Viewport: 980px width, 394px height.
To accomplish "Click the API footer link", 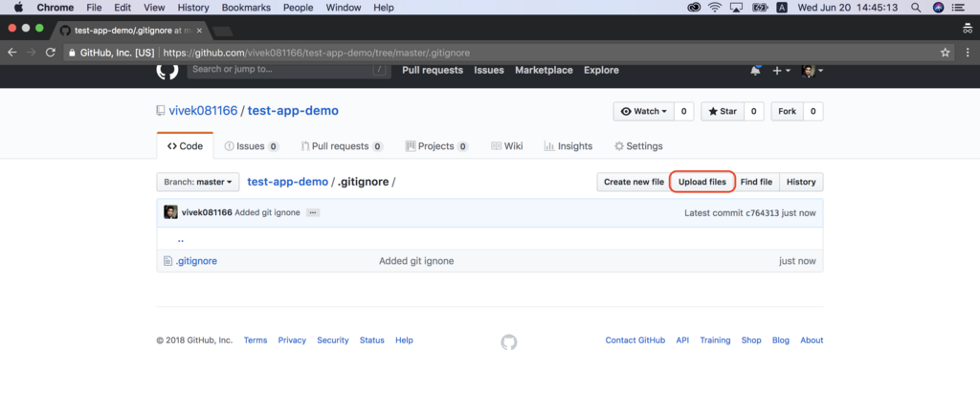I will (x=682, y=340).
